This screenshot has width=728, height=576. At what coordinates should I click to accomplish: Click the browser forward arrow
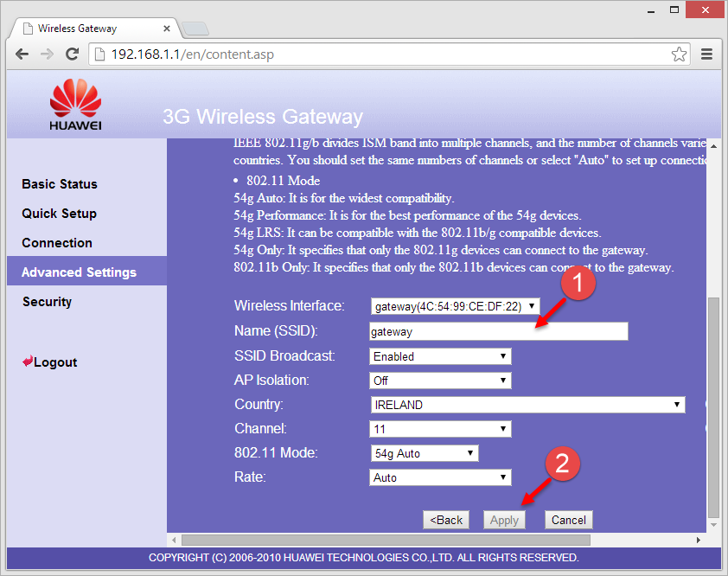47,54
